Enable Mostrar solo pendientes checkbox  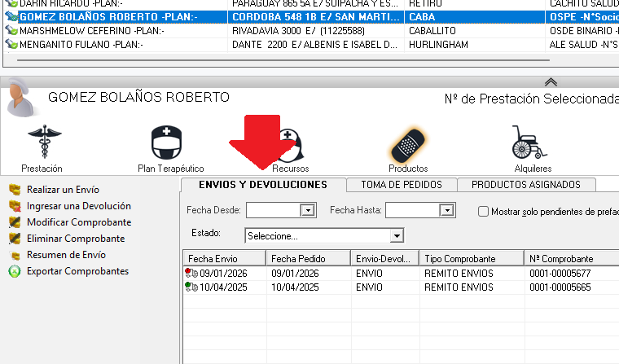click(x=484, y=212)
